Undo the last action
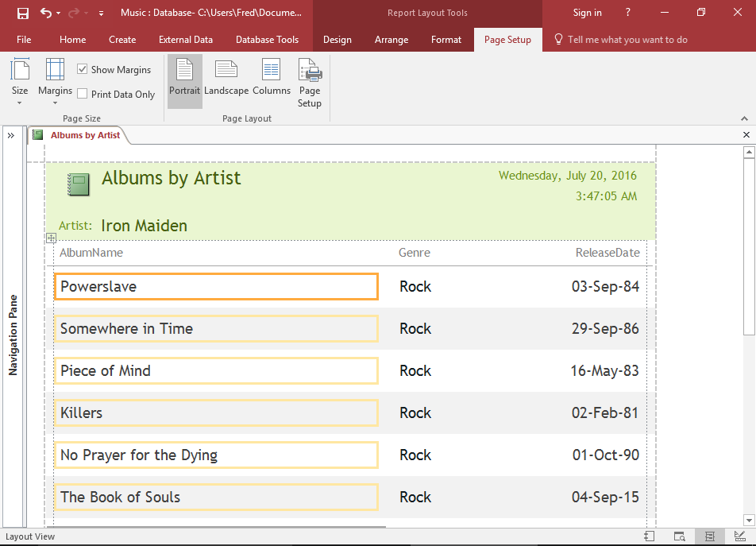 (46, 13)
